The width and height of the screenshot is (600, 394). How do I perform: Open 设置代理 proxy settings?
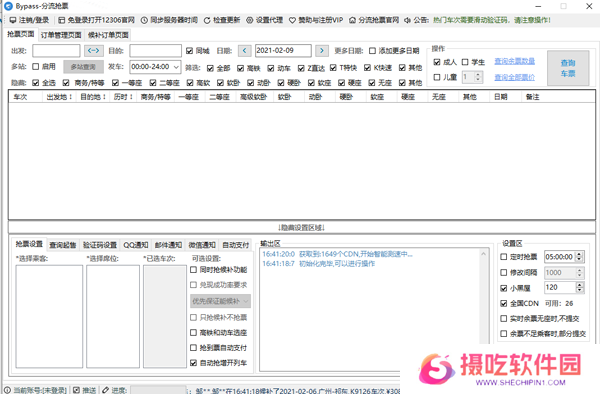pyautogui.click(x=264, y=20)
